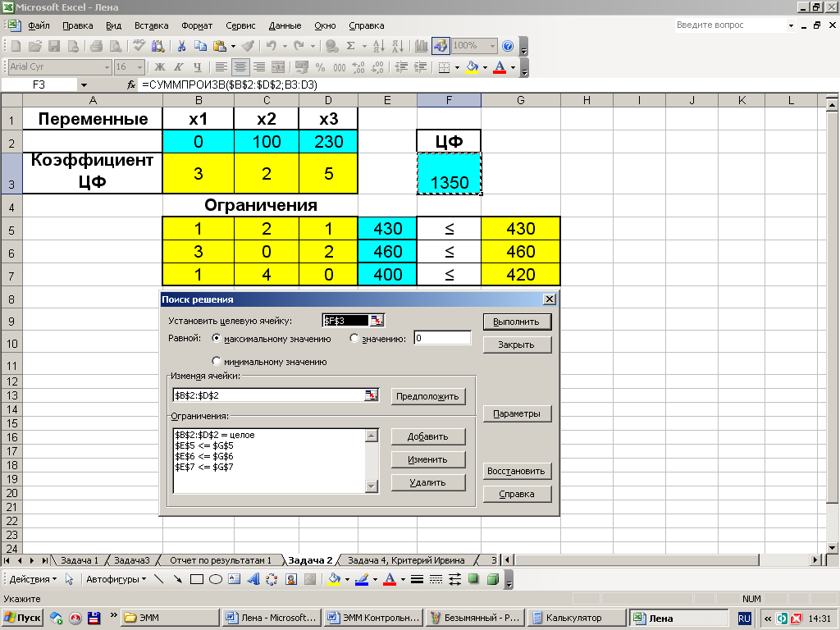The width and height of the screenshot is (840, 630).
Task: Switch to the 'Отчет по результатам 1' sheet tab
Action: [x=219, y=560]
